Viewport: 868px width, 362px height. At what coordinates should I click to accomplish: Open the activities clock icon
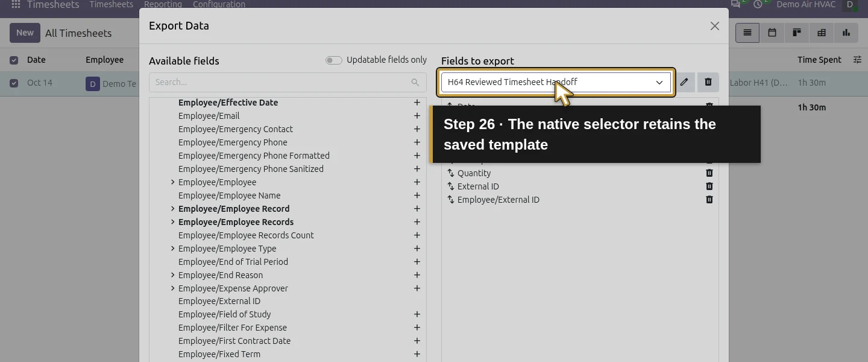pyautogui.click(x=758, y=4)
